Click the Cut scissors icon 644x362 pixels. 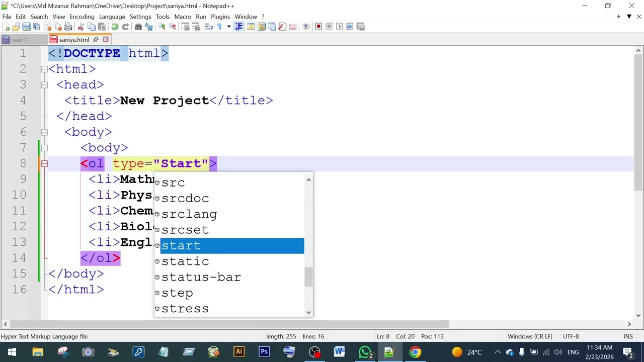click(x=81, y=27)
